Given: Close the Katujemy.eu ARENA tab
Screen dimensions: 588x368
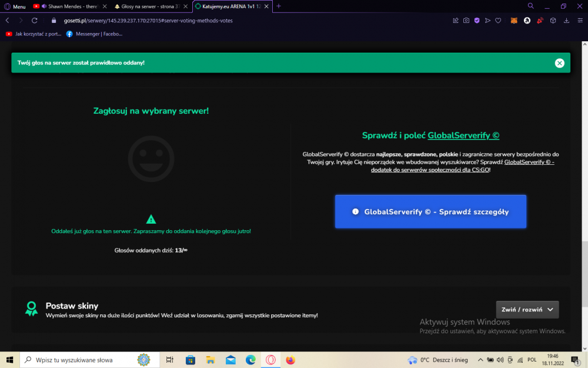Looking at the screenshot, I should coord(266,6).
